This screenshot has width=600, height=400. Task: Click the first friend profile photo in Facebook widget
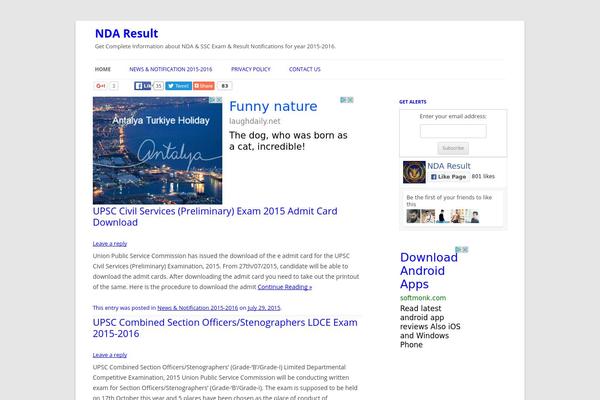click(x=413, y=216)
